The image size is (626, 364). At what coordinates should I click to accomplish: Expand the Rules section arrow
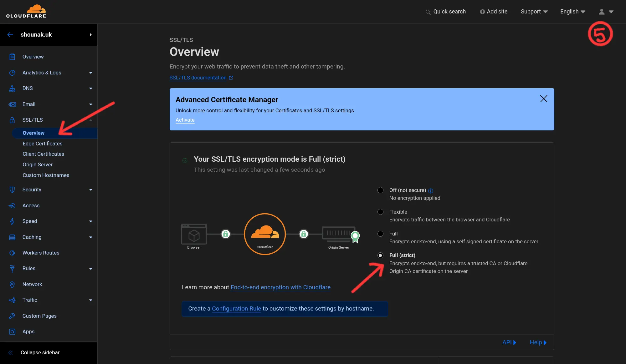[91, 269]
